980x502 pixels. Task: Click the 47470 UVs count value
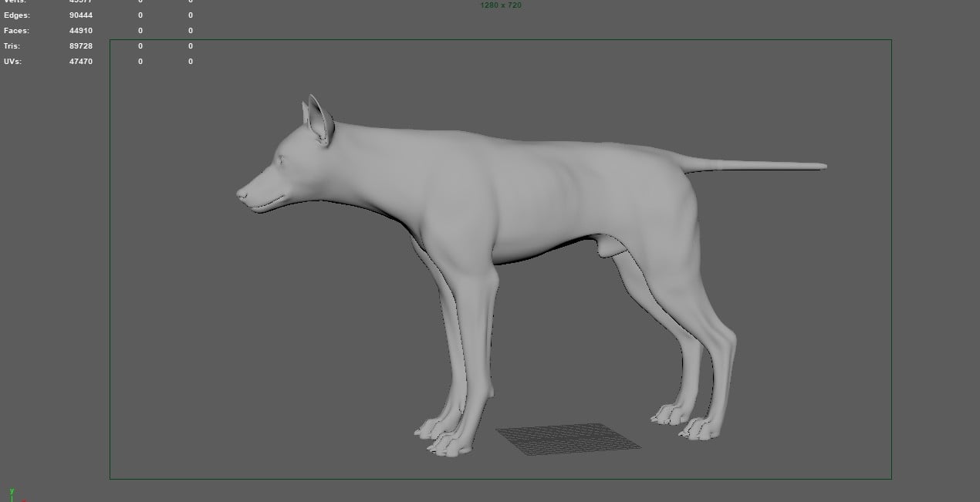click(x=81, y=61)
